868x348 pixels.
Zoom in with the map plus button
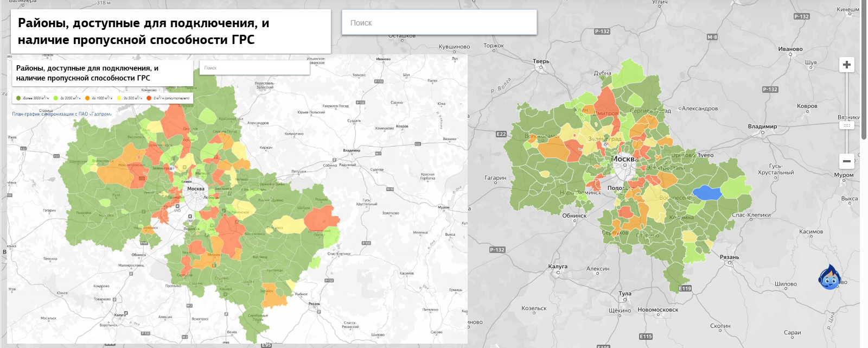[846, 65]
